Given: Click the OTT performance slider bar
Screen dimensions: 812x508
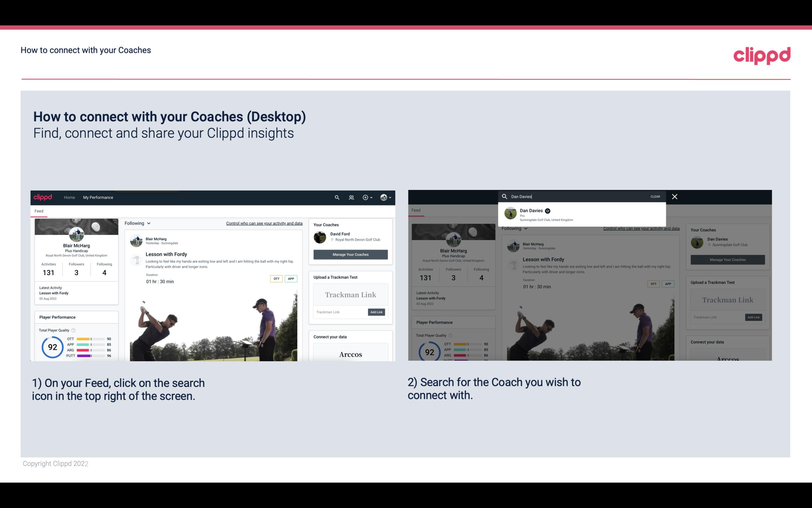Looking at the screenshot, I should [91, 339].
